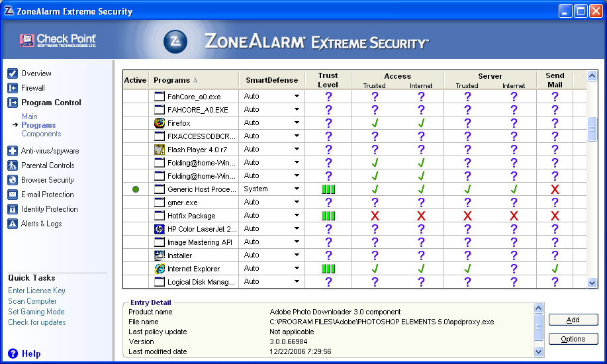
Task: Click Entry Detail scrollbar down arrow
Action: click(538, 351)
